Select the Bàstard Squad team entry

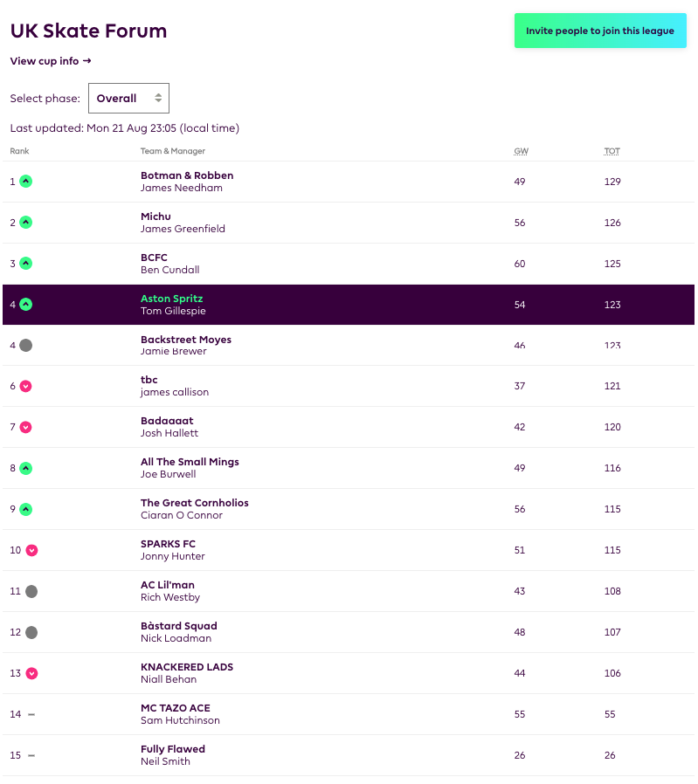pos(178,626)
